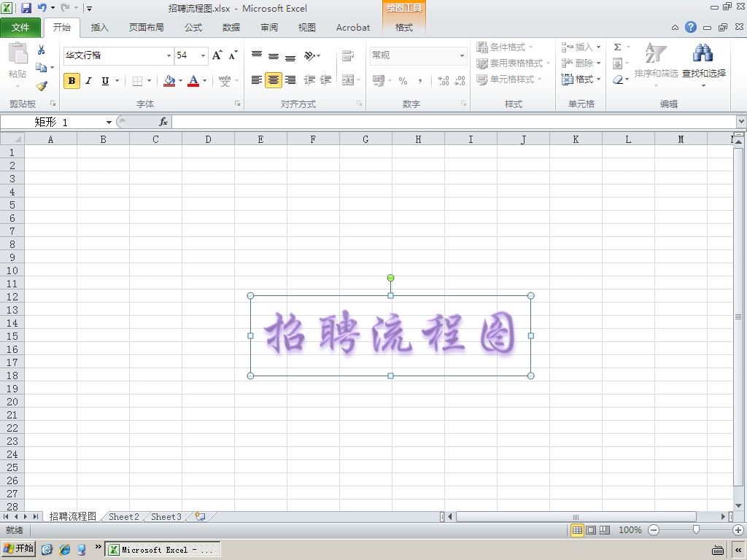Apply red font color
The width and height of the screenshot is (747, 560).
point(193,80)
